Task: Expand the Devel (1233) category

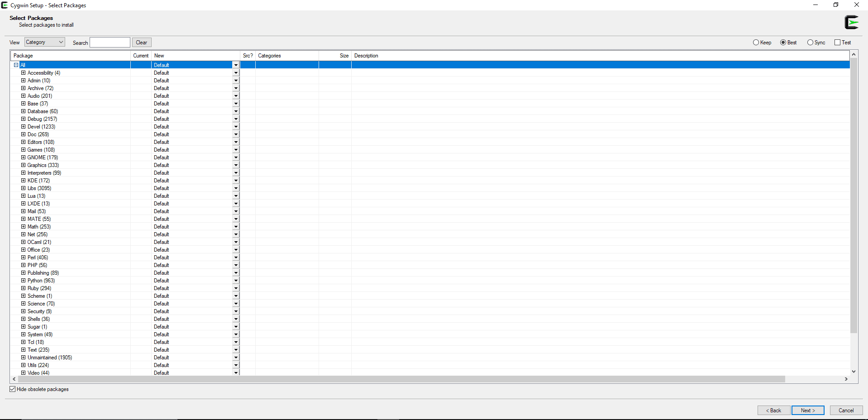Action: pyautogui.click(x=23, y=127)
